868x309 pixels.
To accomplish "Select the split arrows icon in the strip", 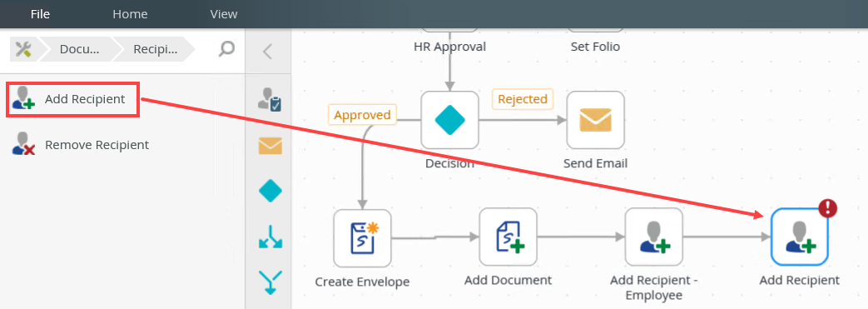I will (270, 237).
